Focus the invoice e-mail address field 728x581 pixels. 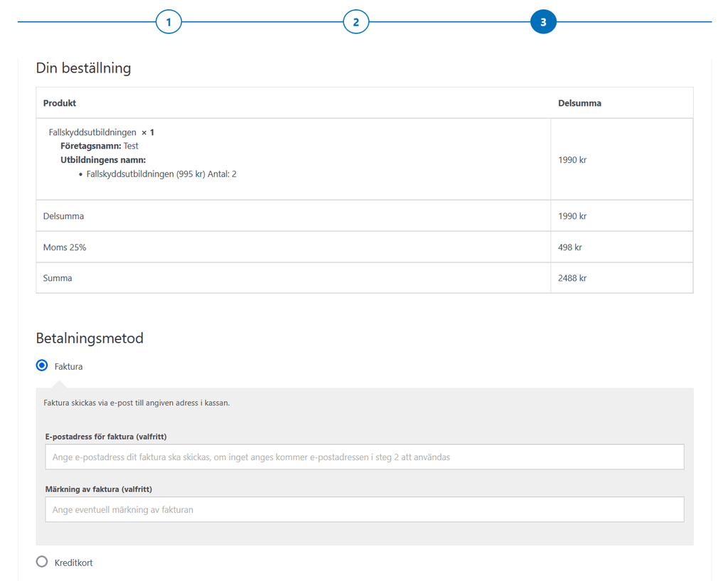click(364, 457)
